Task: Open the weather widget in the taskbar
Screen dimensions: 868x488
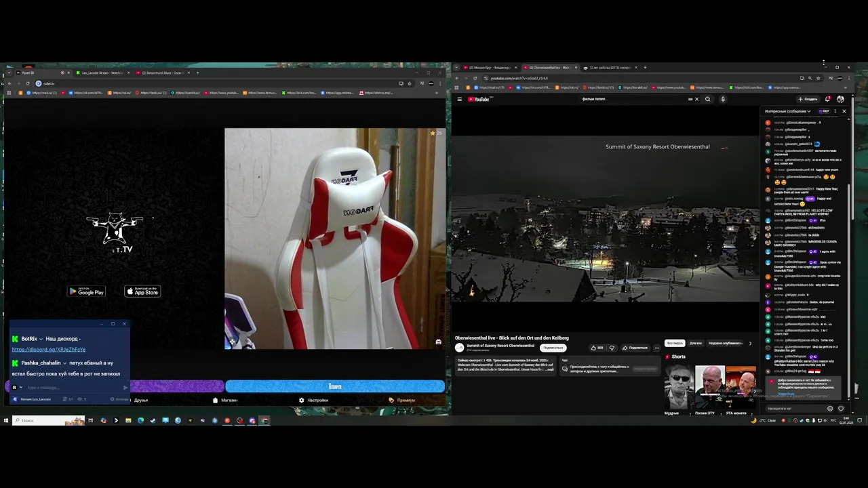Action: pyautogui.click(x=764, y=421)
